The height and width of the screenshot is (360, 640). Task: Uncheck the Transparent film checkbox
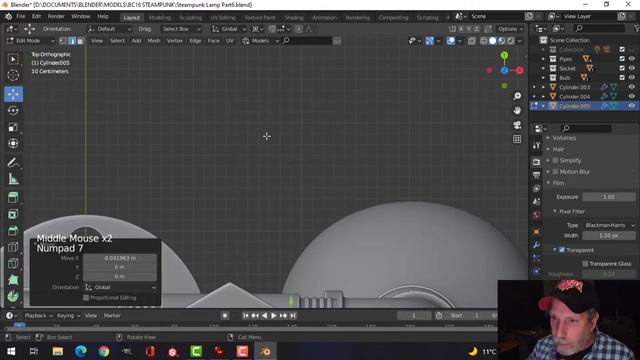(562, 250)
